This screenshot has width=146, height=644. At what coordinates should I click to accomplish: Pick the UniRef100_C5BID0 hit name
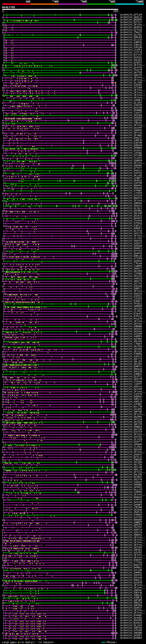coord(131,123)
